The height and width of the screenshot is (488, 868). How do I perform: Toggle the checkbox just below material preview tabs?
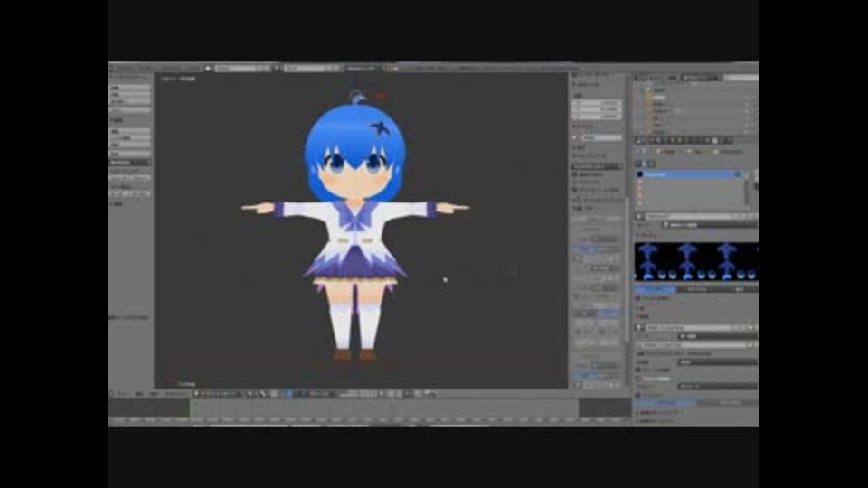point(638,298)
